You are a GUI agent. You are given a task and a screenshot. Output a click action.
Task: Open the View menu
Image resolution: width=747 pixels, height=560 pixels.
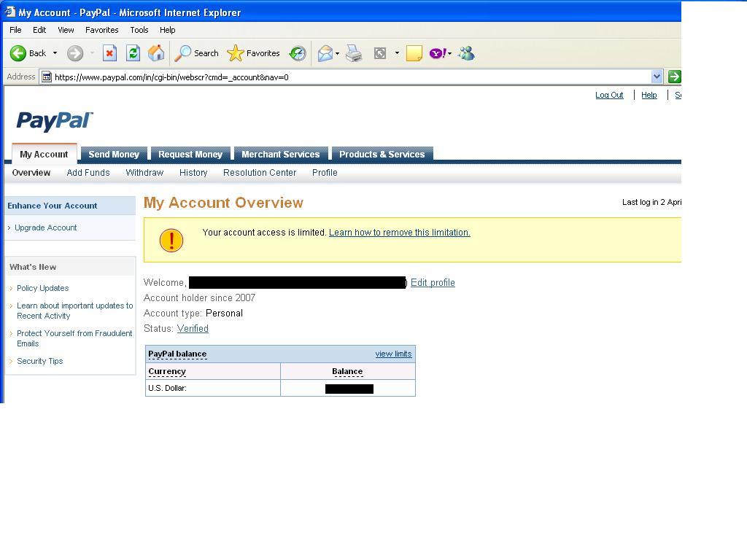tap(66, 30)
